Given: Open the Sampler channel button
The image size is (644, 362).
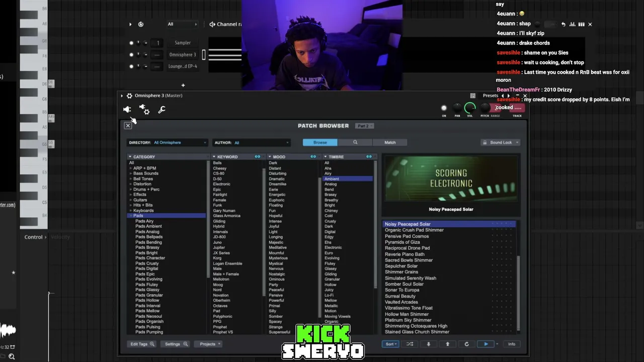Looking at the screenshot, I should [183, 43].
